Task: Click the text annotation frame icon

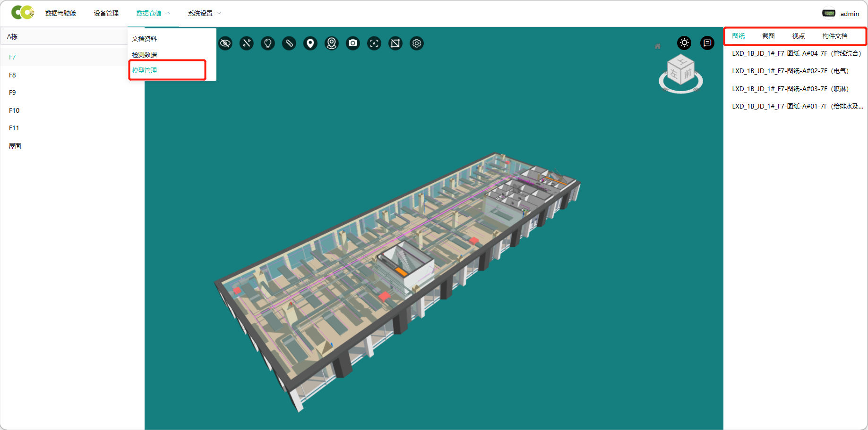Action: [374, 43]
